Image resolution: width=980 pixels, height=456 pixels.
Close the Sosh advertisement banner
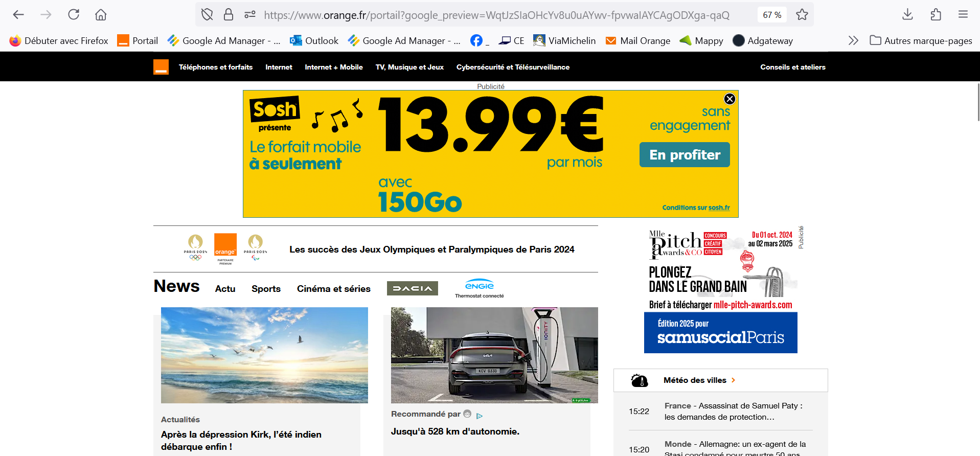(x=730, y=99)
